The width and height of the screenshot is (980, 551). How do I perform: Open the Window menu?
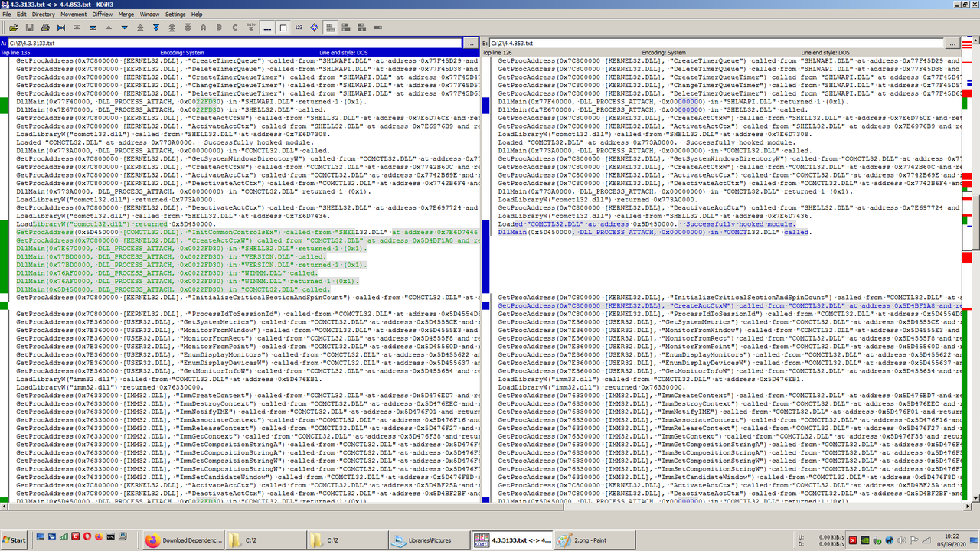pyautogui.click(x=150, y=14)
